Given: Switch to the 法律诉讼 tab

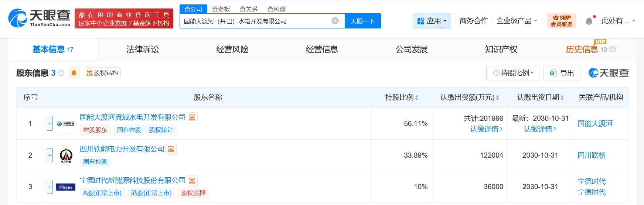Looking at the screenshot, I should [143, 49].
